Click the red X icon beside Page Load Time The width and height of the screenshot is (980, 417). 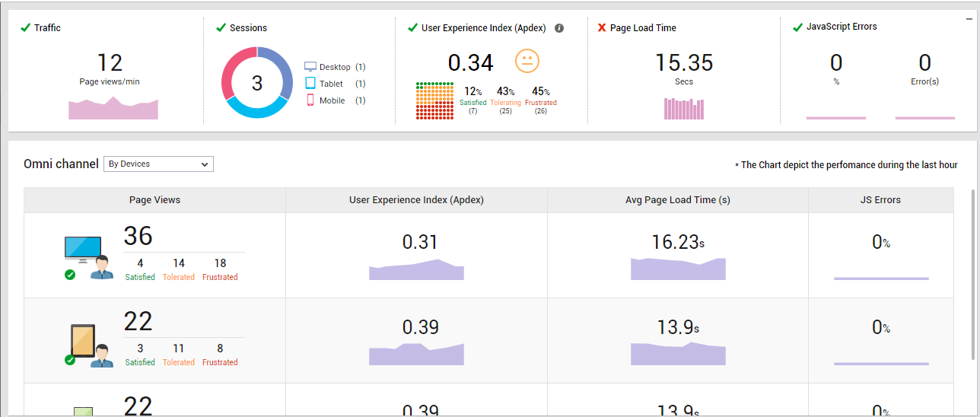tap(602, 28)
